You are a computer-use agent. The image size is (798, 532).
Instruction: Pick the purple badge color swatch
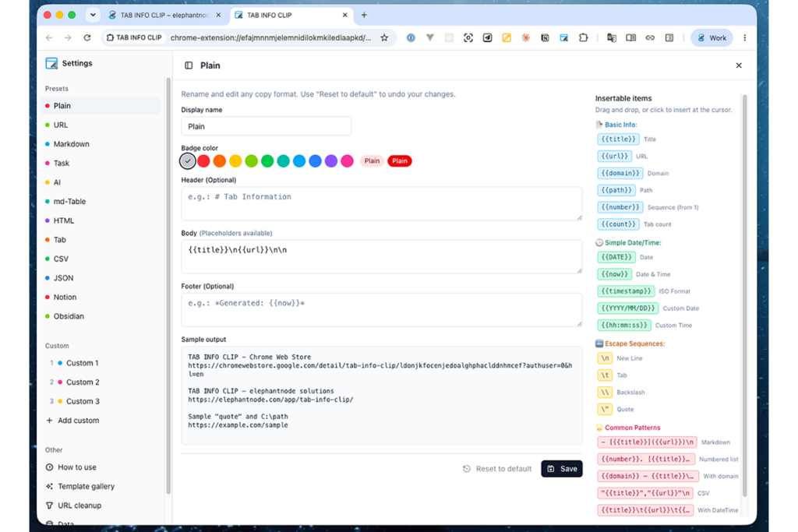click(331, 161)
